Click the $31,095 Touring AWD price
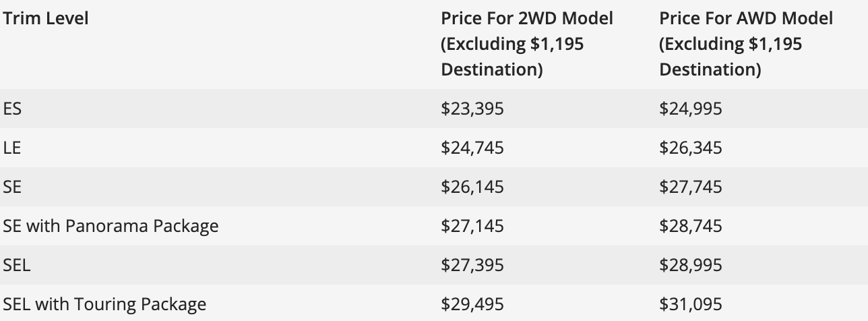The image size is (868, 321). click(690, 304)
